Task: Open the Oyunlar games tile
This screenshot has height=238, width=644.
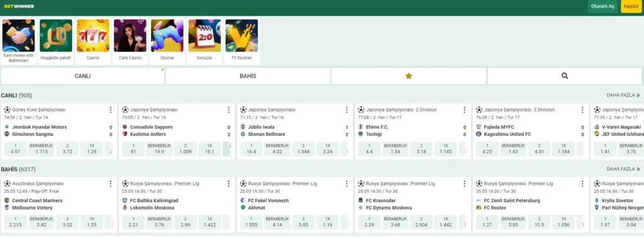Action: (x=167, y=41)
